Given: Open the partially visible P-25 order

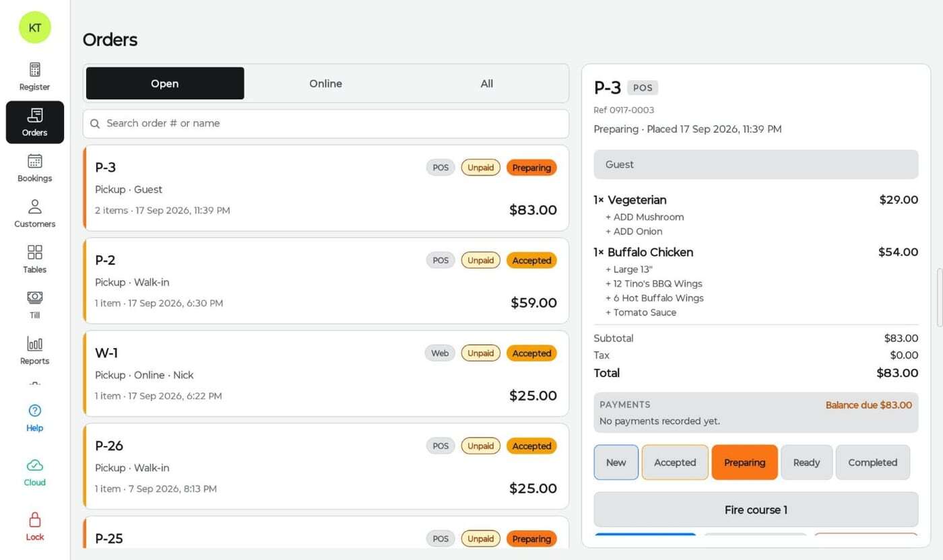Looking at the screenshot, I should (x=326, y=532).
